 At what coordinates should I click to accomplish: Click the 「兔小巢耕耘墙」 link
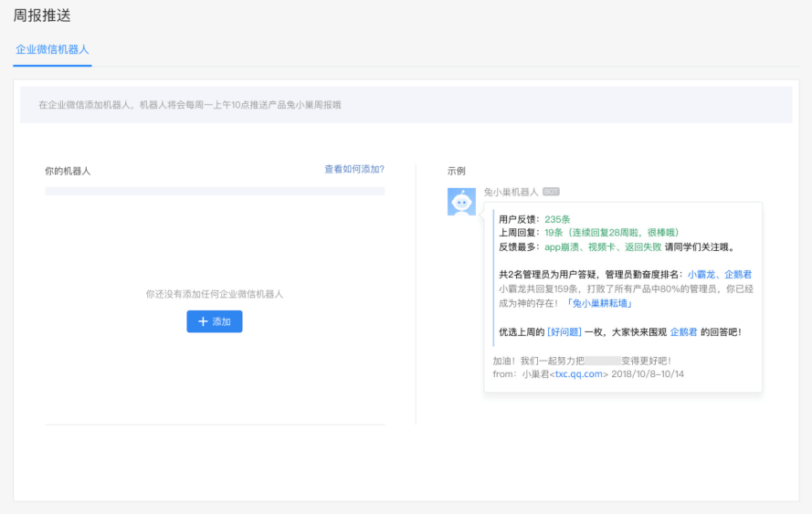coord(599,303)
